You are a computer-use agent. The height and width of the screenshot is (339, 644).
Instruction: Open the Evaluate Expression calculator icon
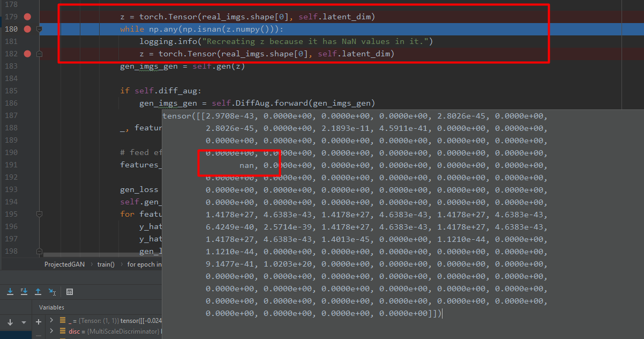(70, 292)
